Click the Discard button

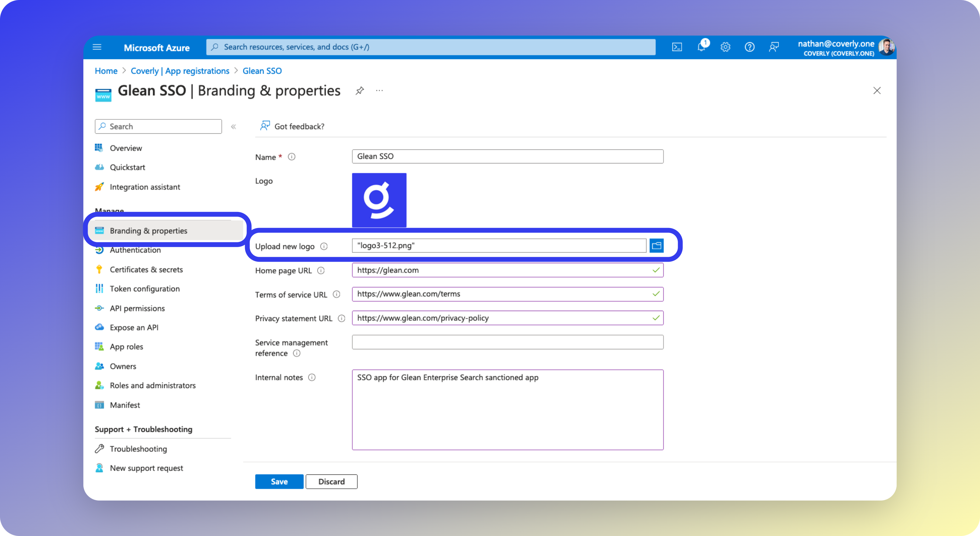tap(331, 482)
